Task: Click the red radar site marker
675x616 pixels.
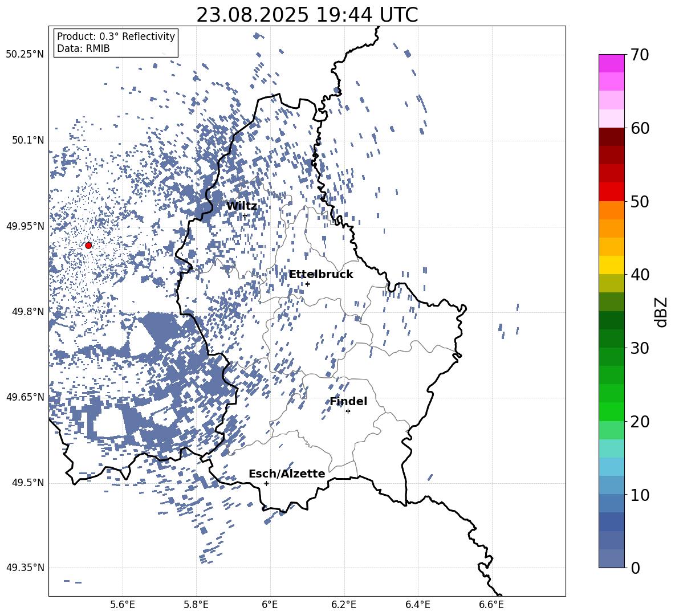Action: click(88, 246)
